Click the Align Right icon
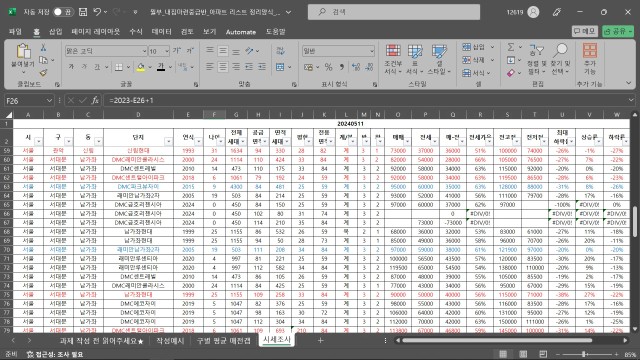The width and height of the screenshot is (640, 360). click(x=236, y=67)
